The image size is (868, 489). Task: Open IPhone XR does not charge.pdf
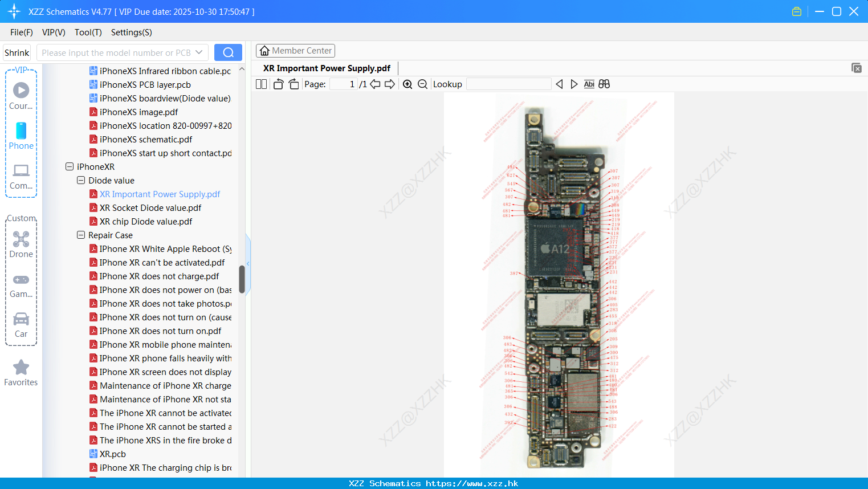[x=159, y=276]
